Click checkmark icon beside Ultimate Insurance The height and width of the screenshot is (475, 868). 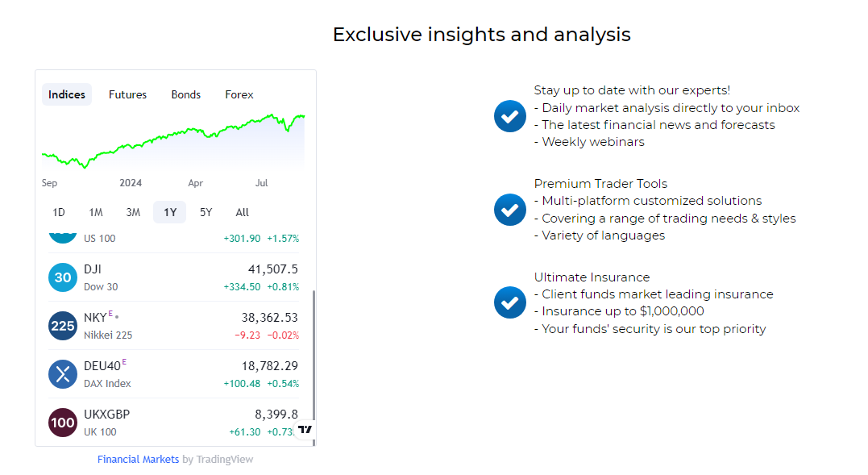509,302
